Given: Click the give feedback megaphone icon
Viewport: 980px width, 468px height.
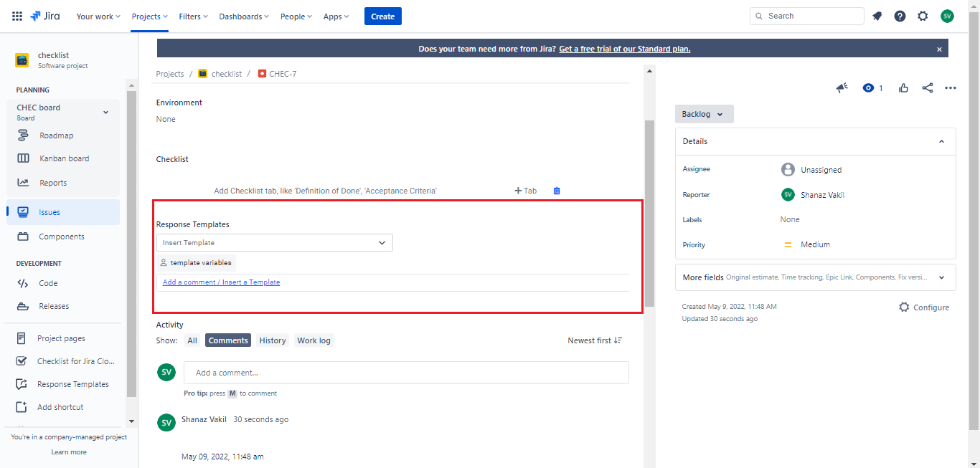Looking at the screenshot, I should point(842,87).
